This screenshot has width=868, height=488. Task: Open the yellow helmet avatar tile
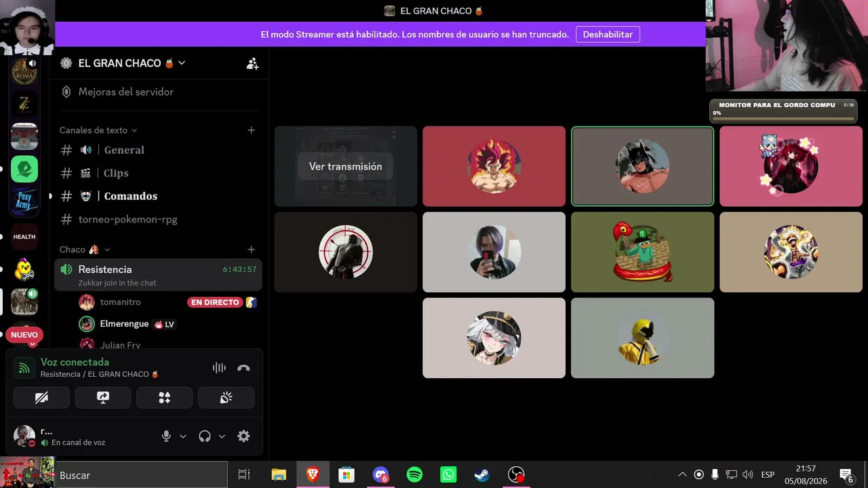pos(642,338)
